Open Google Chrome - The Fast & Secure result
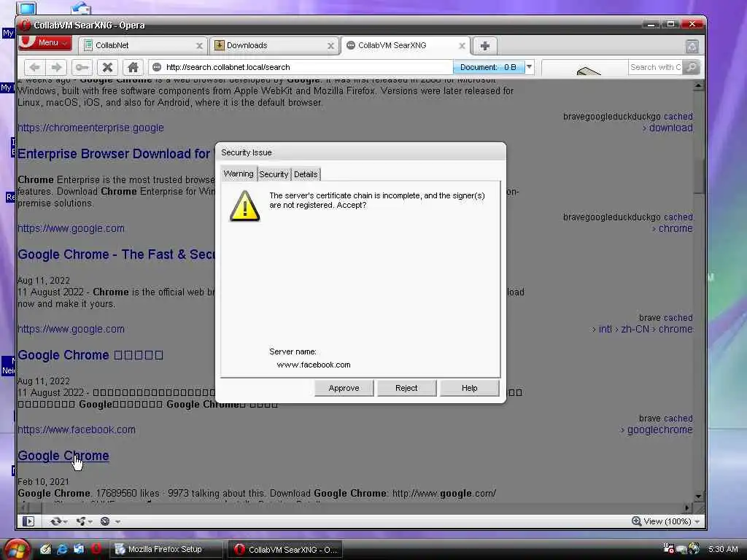This screenshot has height=560, width=747. [x=116, y=254]
